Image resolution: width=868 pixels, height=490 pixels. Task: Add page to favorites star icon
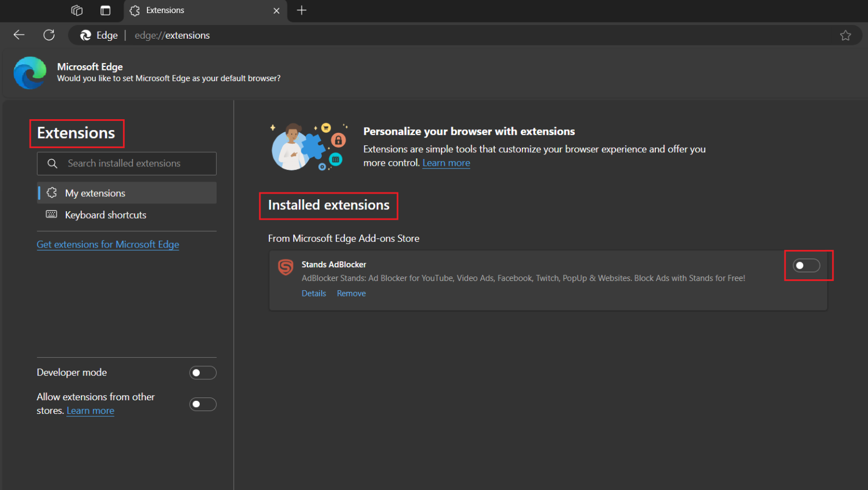click(x=845, y=35)
